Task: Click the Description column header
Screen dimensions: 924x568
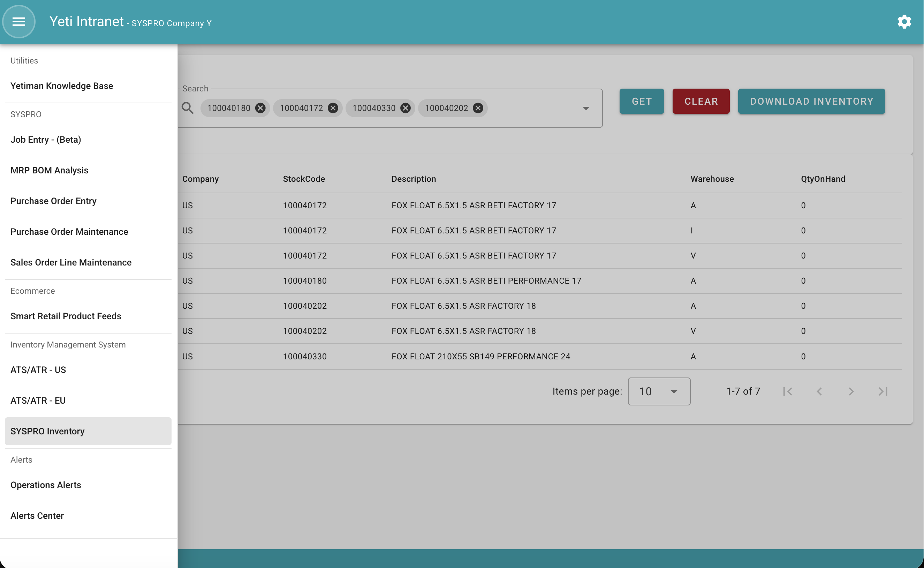Action: point(414,179)
